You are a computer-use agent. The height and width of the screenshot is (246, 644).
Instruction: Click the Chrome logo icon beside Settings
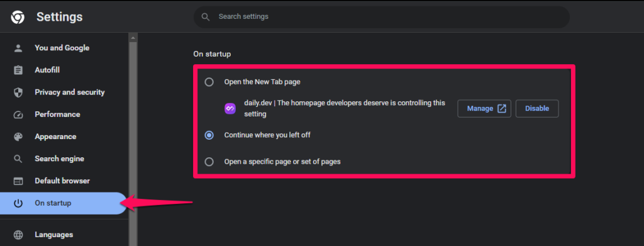[18, 17]
